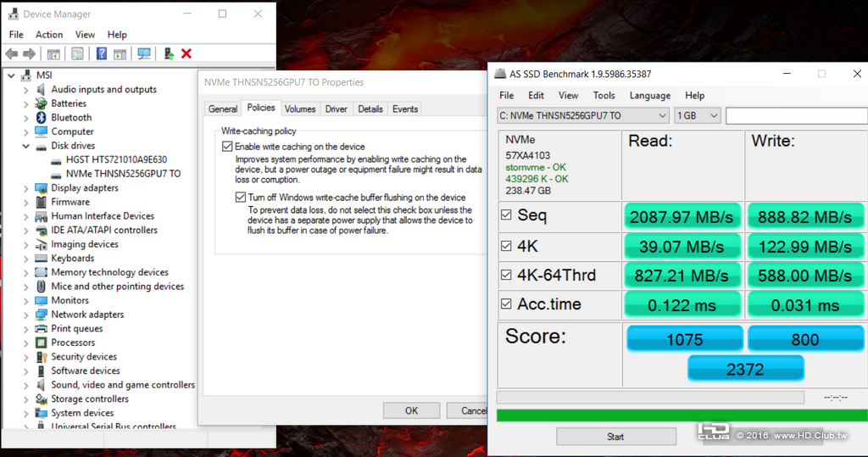Select the NVMe THNSN5256GPU7 TO drive in tree
The image size is (868, 457).
(x=124, y=173)
